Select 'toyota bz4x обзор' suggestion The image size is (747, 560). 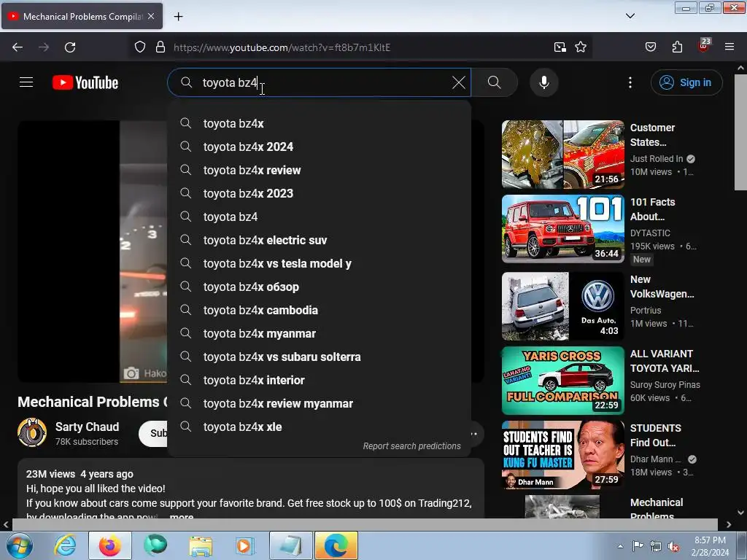[320, 287]
